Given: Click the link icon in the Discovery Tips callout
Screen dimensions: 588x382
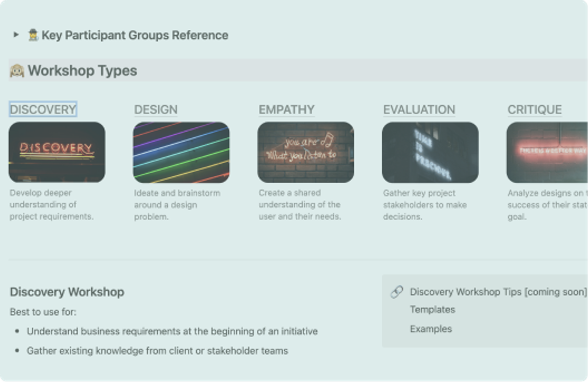Looking at the screenshot, I should [x=396, y=292].
